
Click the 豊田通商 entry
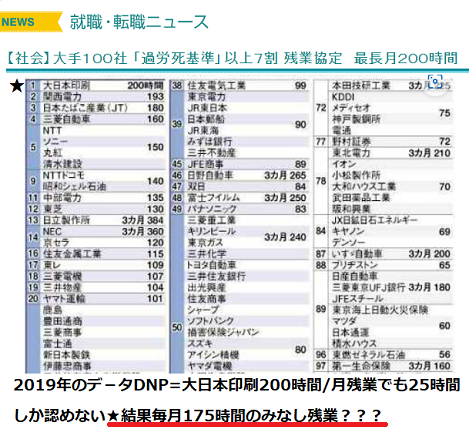click(62, 321)
